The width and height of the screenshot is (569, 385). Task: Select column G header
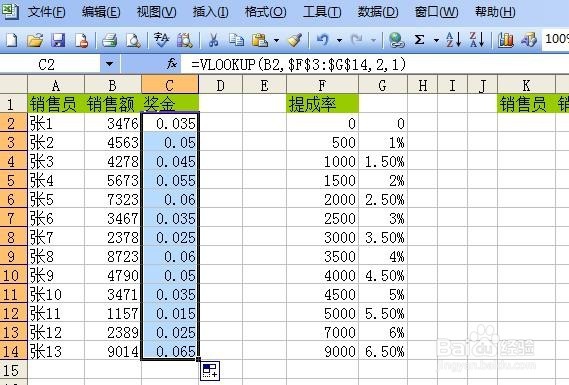(383, 84)
